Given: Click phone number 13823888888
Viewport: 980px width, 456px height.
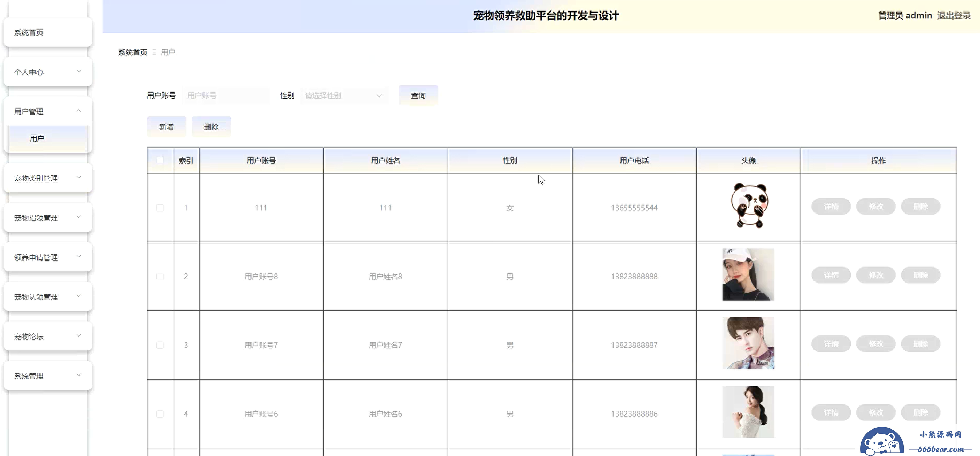Looking at the screenshot, I should point(634,277).
